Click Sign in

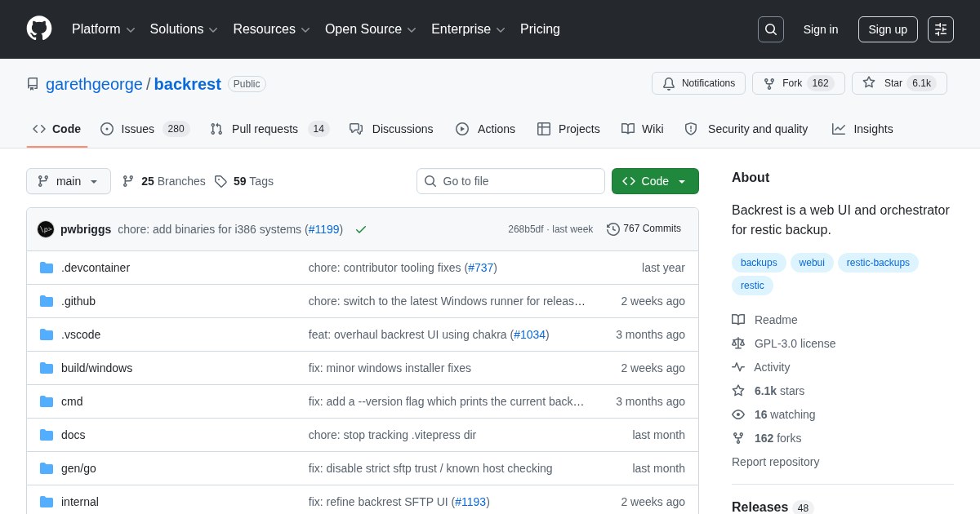(821, 29)
